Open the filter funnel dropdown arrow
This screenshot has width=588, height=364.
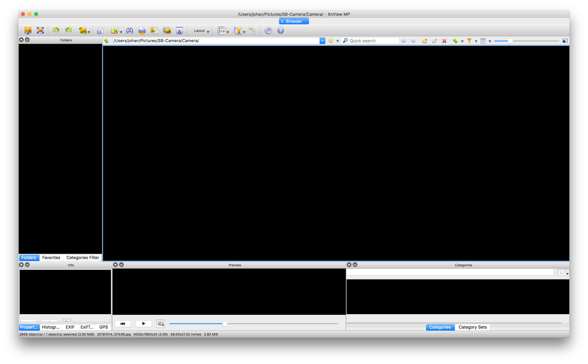(476, 41)
